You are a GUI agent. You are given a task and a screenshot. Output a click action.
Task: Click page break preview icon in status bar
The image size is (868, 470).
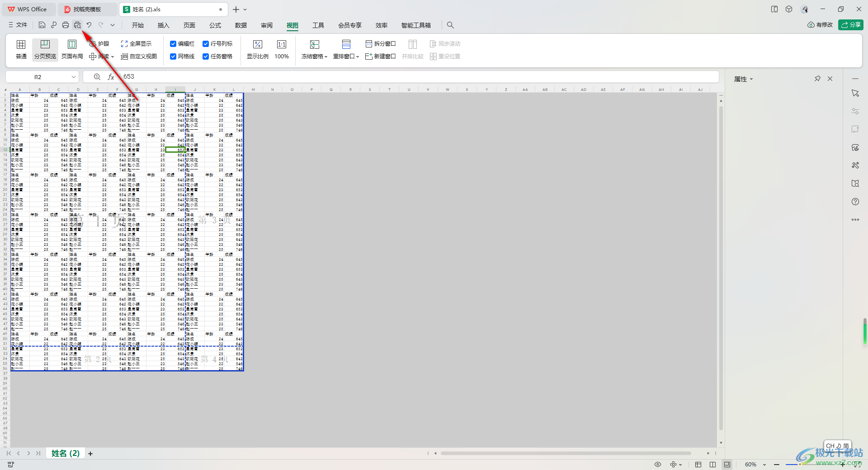click(x=727, y=464)
